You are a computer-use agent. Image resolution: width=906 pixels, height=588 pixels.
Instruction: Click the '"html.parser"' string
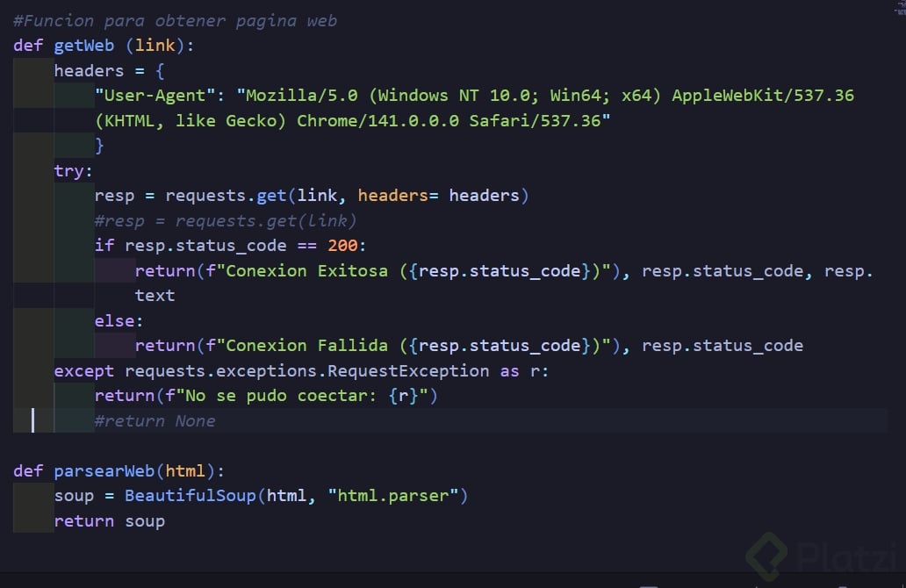click(x=393, y=496)
